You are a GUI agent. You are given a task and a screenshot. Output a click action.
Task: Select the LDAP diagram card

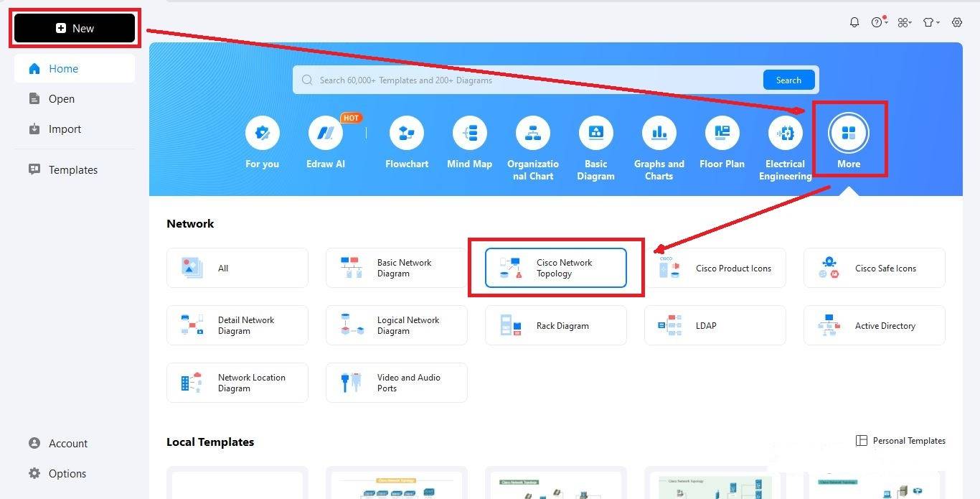tap(715, 326)
